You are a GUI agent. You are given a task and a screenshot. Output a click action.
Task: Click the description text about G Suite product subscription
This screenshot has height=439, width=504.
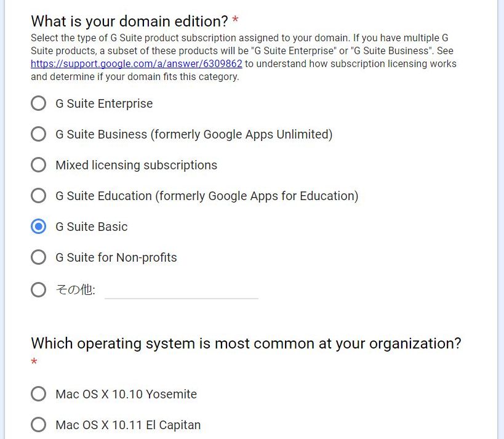pos(244,57)
